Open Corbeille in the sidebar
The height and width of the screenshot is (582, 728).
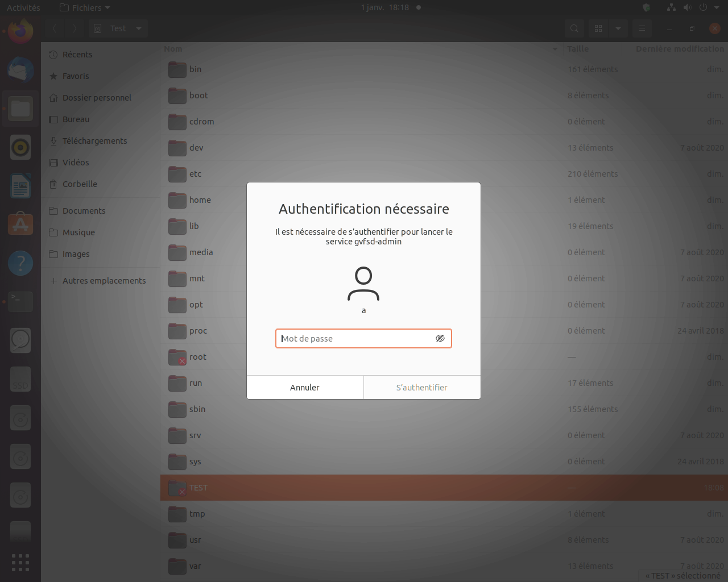101,184
